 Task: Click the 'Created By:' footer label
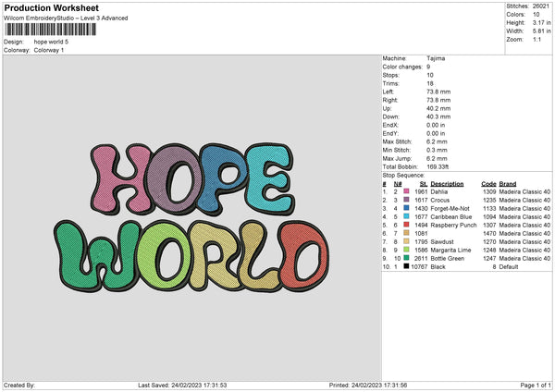pos(19,385)
